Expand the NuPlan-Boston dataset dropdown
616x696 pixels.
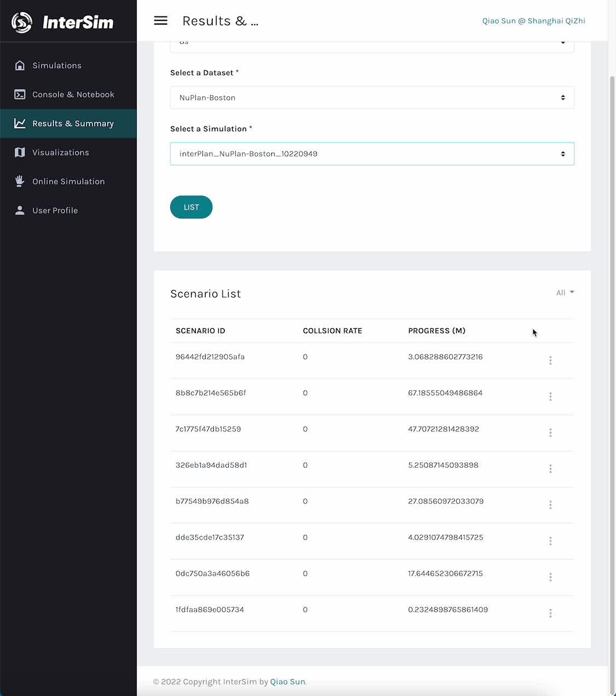coord(372,97)
